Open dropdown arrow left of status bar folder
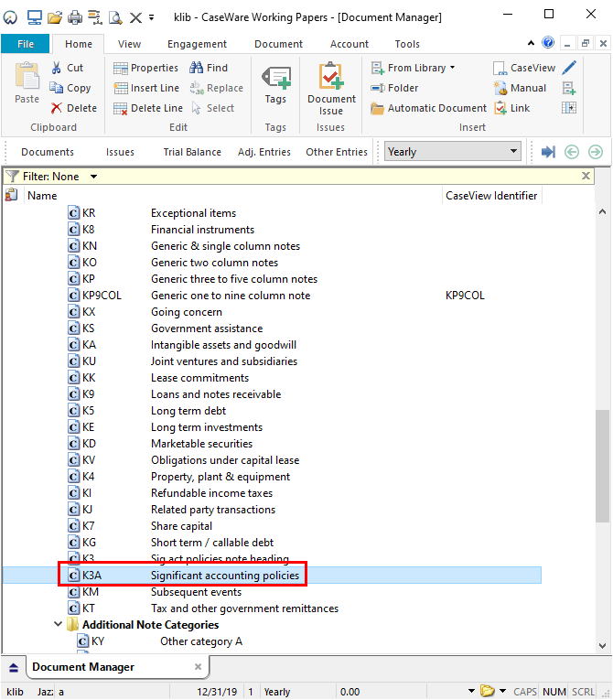613x700 pixels. 471,691
